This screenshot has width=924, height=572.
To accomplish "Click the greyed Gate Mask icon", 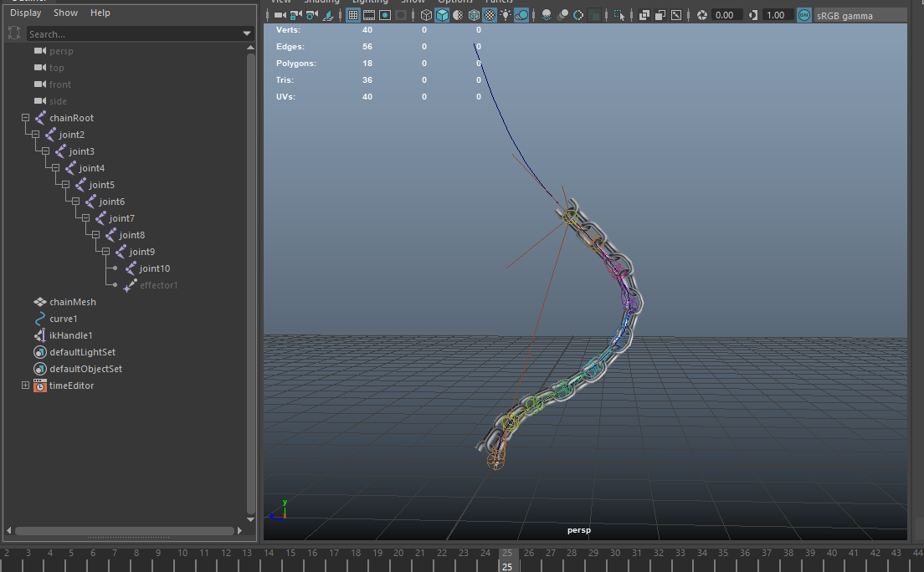I will pyautogui.click(x=401, y=15).
